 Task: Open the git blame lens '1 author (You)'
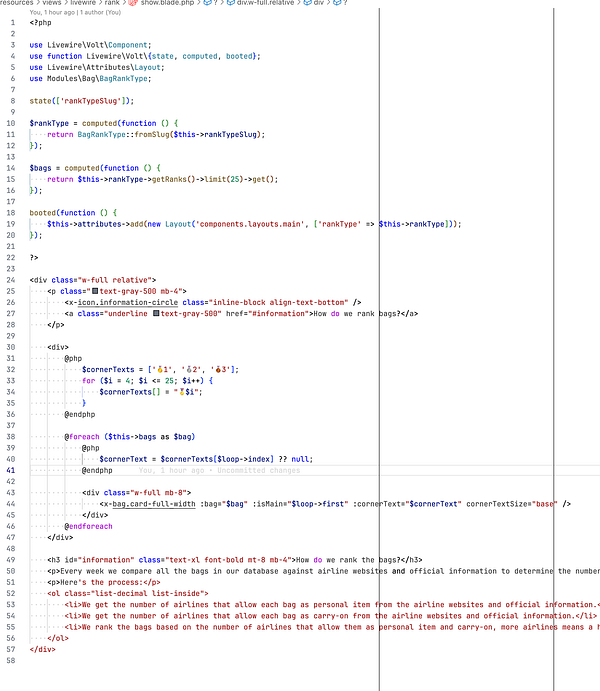coord(100,12)
